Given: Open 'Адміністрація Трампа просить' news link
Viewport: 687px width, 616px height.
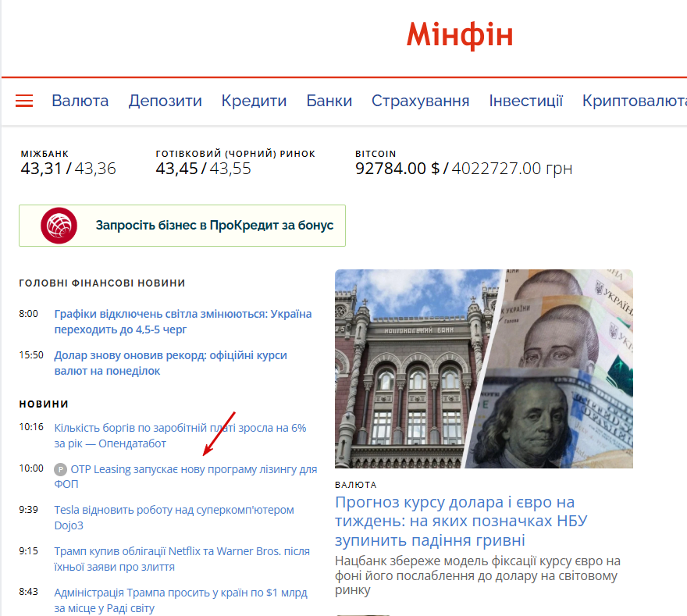Looking at the screenshot, I should 180,600.
